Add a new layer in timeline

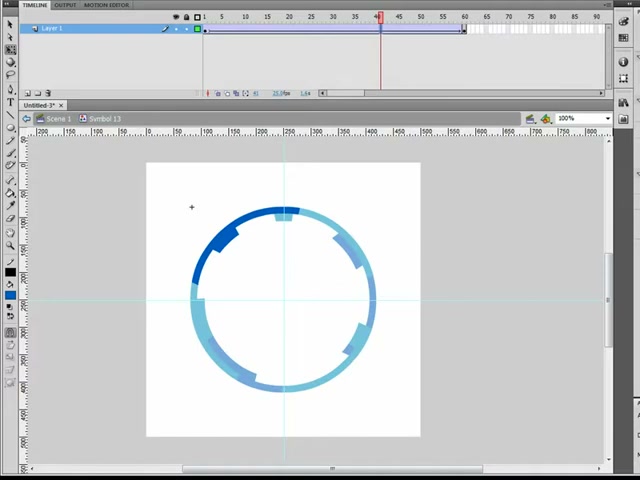[x=27, y=93]
